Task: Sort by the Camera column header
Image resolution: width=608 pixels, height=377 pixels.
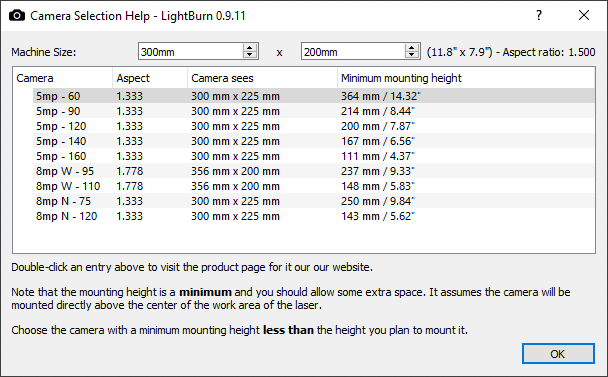Action: tap(62, 78)
